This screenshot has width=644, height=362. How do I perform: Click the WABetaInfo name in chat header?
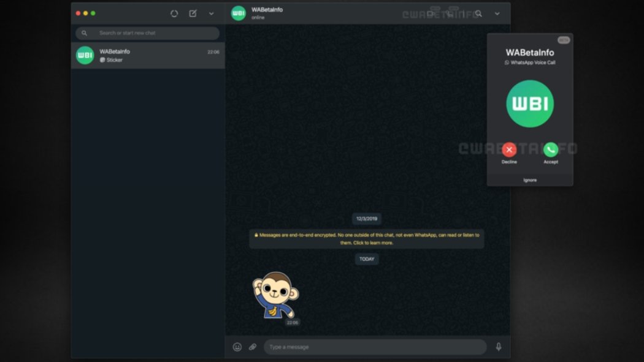(267, 9)
